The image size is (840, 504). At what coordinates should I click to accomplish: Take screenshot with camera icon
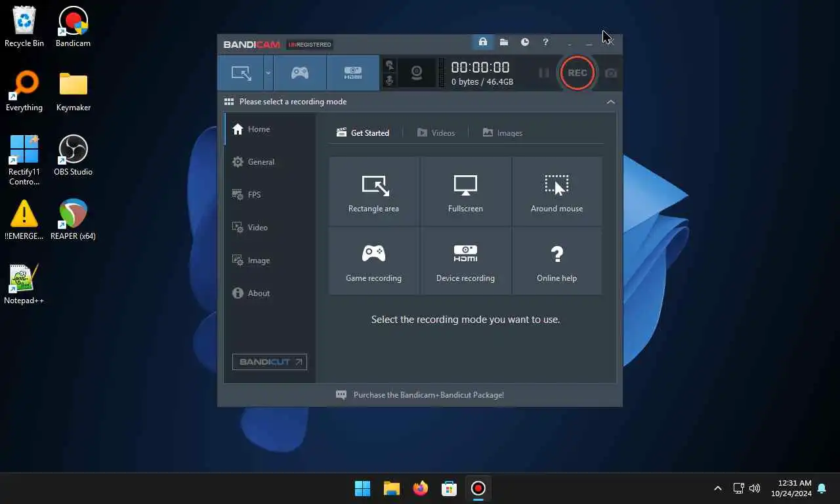click(611, 73)
